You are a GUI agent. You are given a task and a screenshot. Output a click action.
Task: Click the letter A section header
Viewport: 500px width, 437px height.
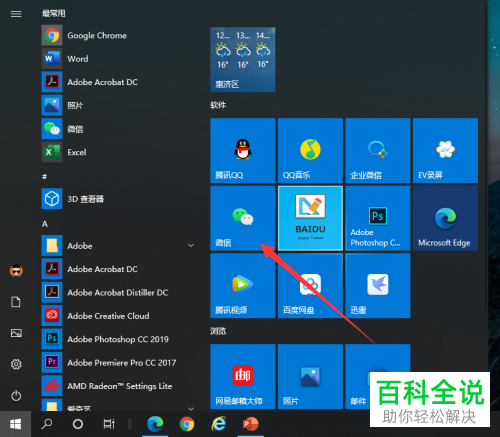click(45, 224)
